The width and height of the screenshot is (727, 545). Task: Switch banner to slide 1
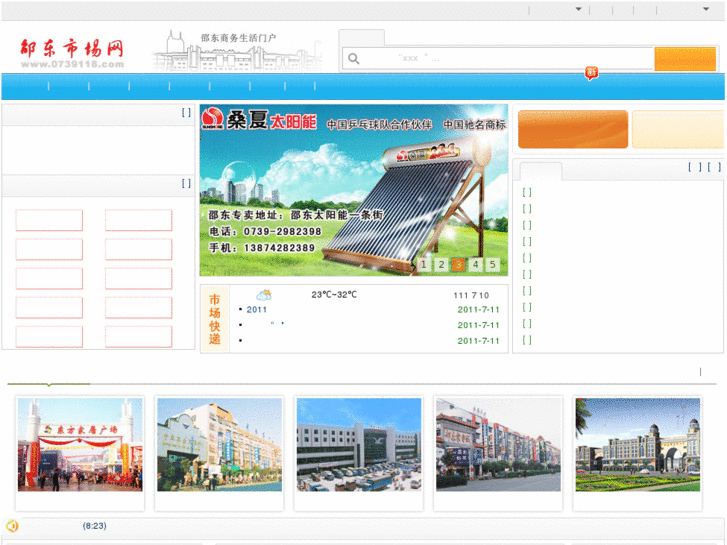point(424,264)
